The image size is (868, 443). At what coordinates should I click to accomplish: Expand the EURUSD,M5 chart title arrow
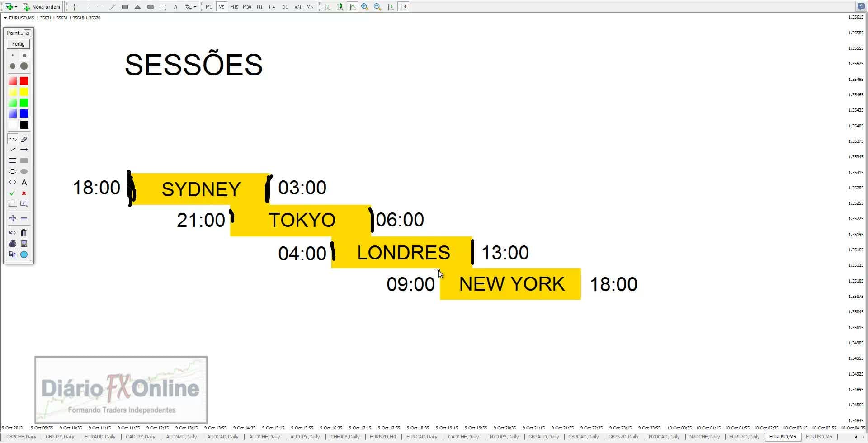coord(5,18)
